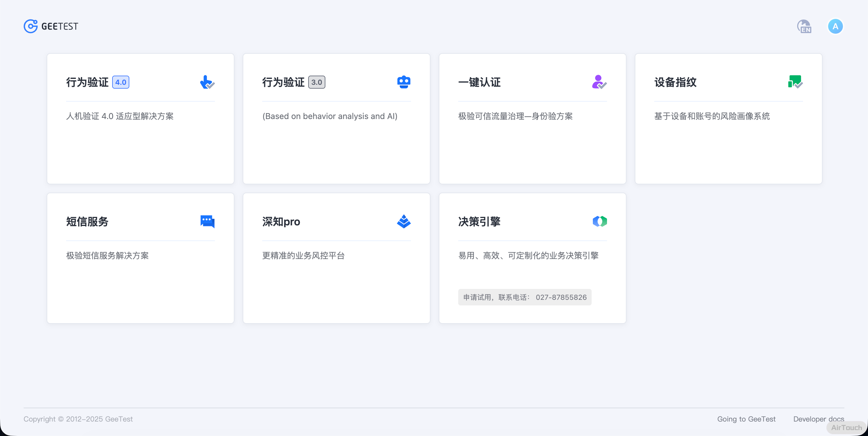Follow the Going to GeeTest footer link
868x436 pixels.
(x=746, y=419)
